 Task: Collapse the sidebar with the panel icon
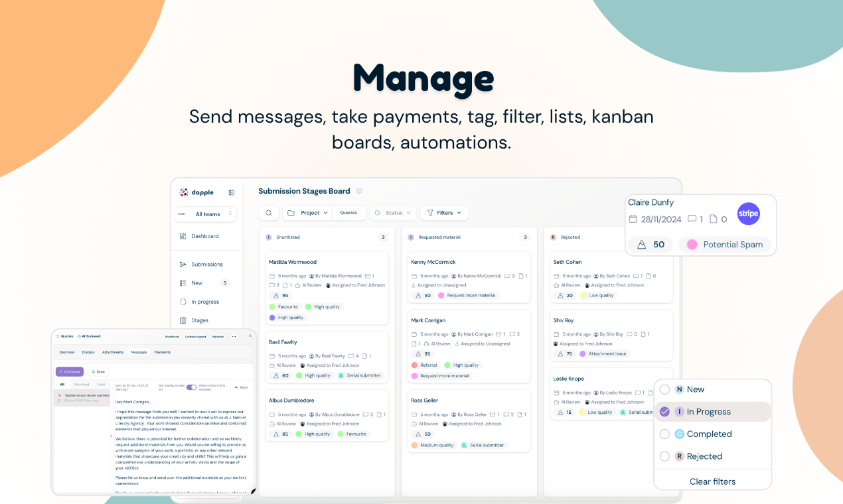(231, 192)
